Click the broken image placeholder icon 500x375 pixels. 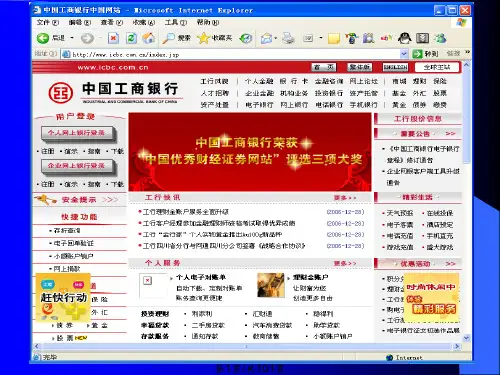[x=147, y=280]
